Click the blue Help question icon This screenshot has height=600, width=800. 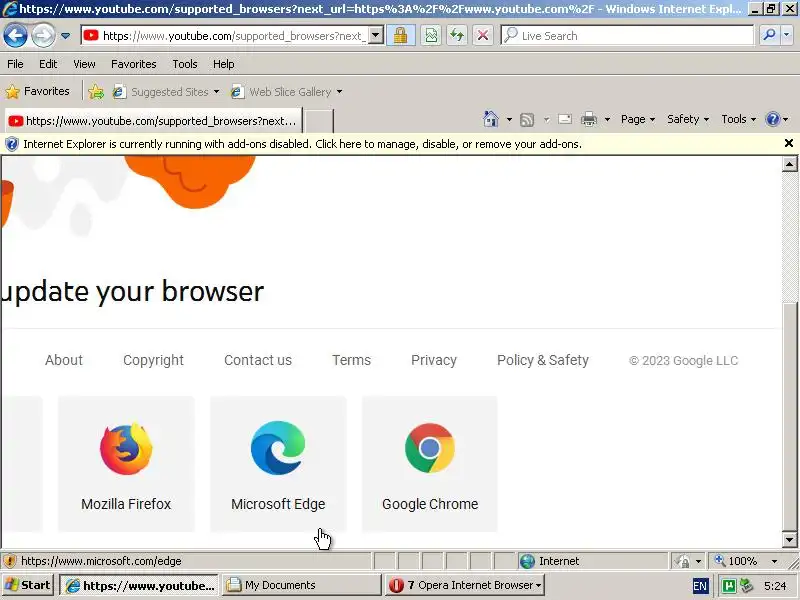(773, 119)
